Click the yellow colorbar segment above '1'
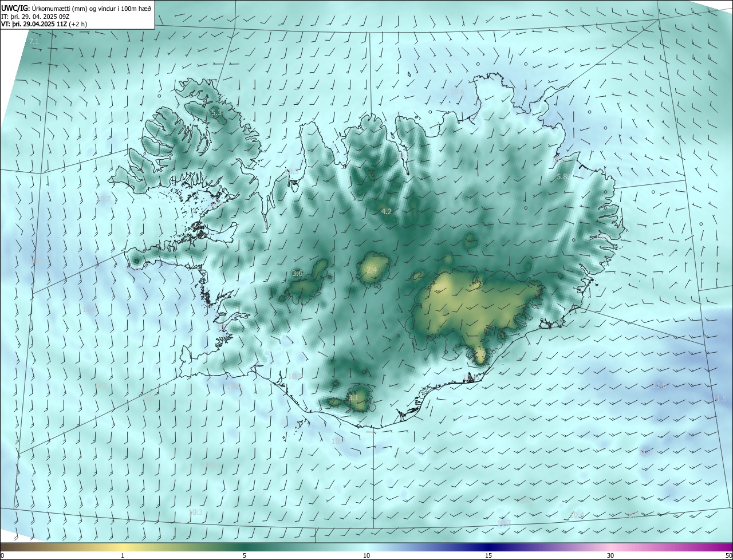This screenshot has height=560, width=733. [x=123, y=547]
